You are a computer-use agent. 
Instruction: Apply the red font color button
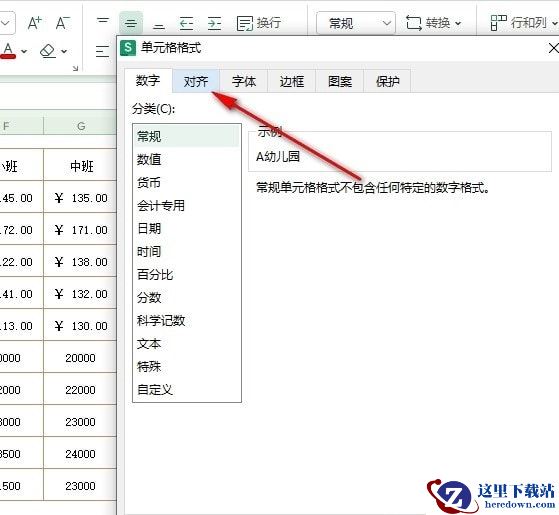coord(8,51)
